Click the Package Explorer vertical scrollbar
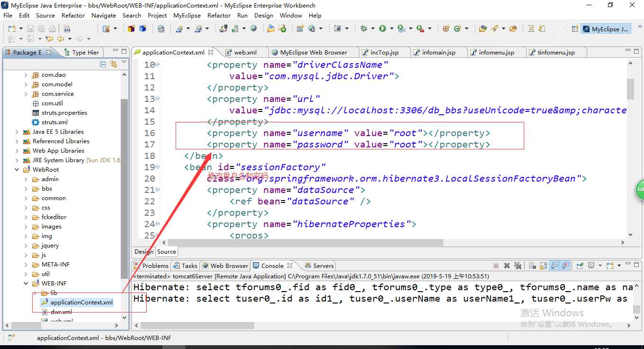 click(x=124, y=189)
